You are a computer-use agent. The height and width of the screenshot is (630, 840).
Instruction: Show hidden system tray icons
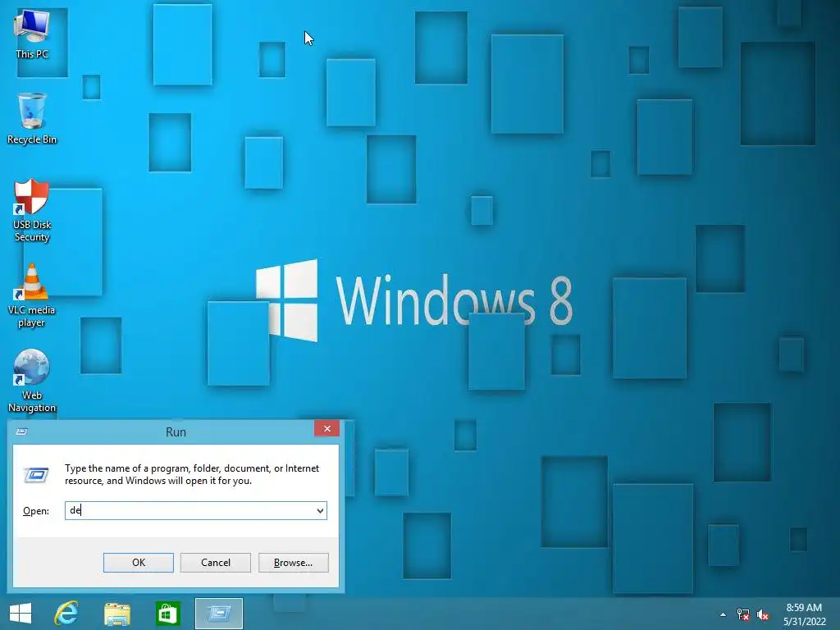pyautogui.click(x=723, y=614)
